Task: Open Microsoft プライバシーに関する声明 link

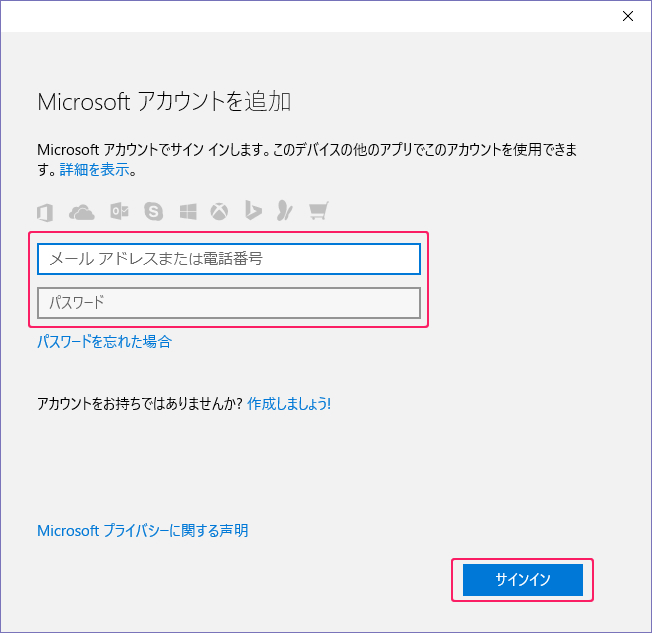Action: coord(143,531)
